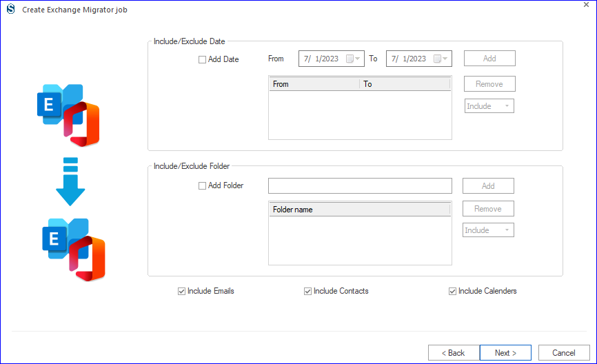Close the Create Exchange Migrator job window
The image size is (597, 364).
point(587,5)
